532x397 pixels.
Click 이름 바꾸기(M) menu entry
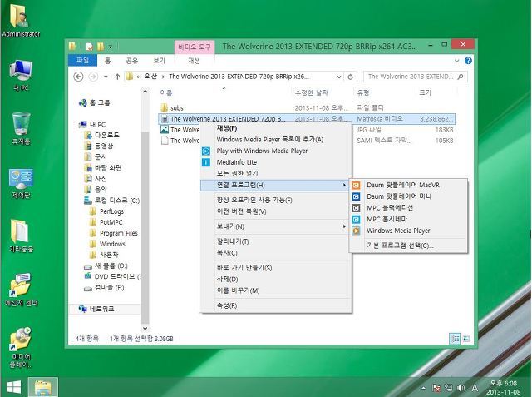(x=275, y=290)
